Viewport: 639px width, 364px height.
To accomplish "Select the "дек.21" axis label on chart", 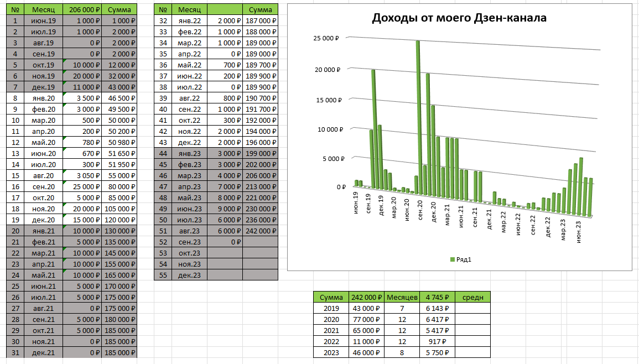I will pyautogui.click(x=489, y=219).
